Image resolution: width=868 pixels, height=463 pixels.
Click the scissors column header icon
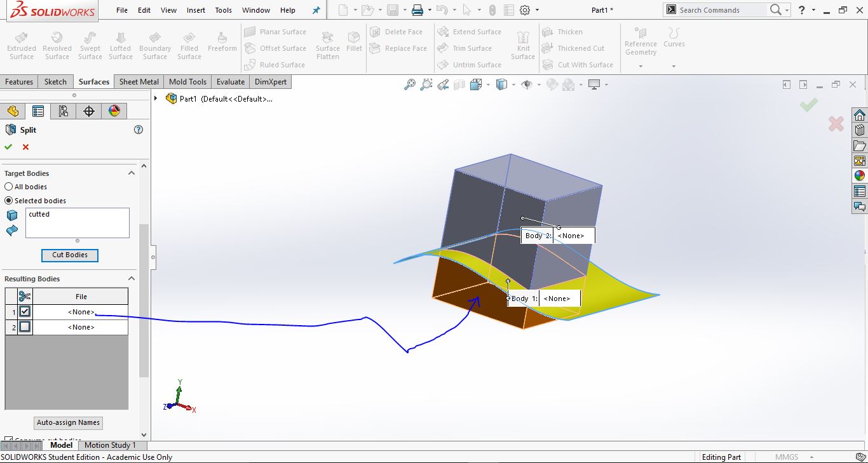tap(25, 296)
